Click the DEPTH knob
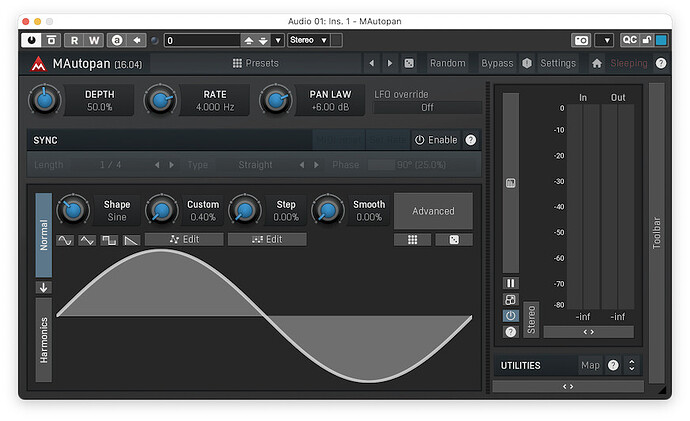This screenshot has height=421, width=690. (x=44, y=100)
